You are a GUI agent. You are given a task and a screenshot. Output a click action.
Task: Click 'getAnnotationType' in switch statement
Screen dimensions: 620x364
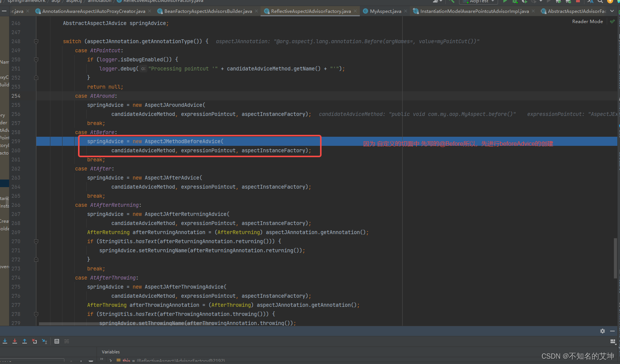[167, 41]
